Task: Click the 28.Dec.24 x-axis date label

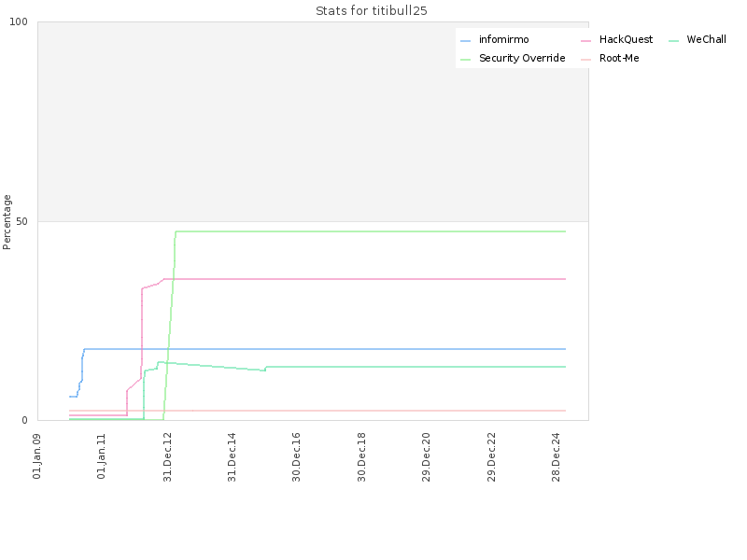Action: pos(556,457)
